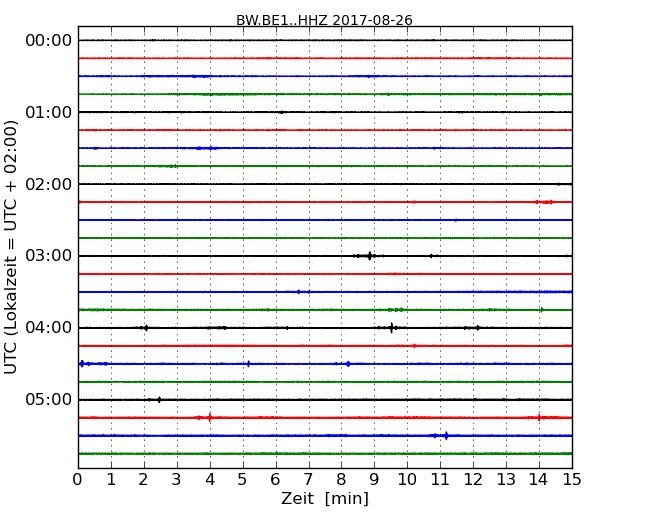The width and height of the screenshot is (650, 520).
Task: Click x-axis tick label 2
Action: tap(143, 480)
